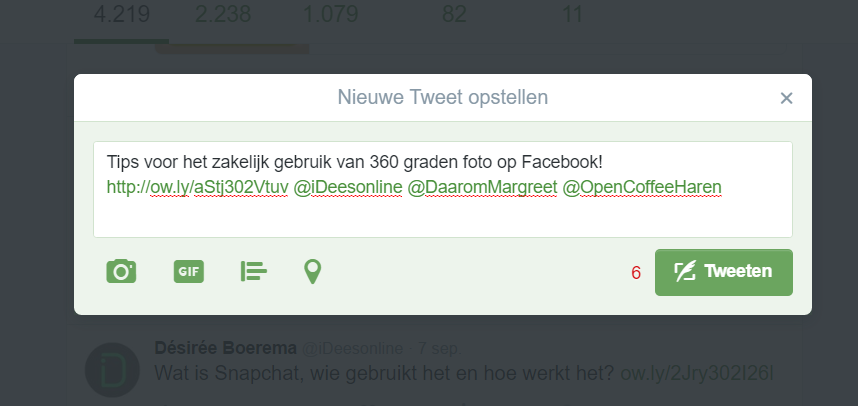Click the @OpenCoffeeHaren mention
The image size is (858, 406).
[x=642, y=187]
